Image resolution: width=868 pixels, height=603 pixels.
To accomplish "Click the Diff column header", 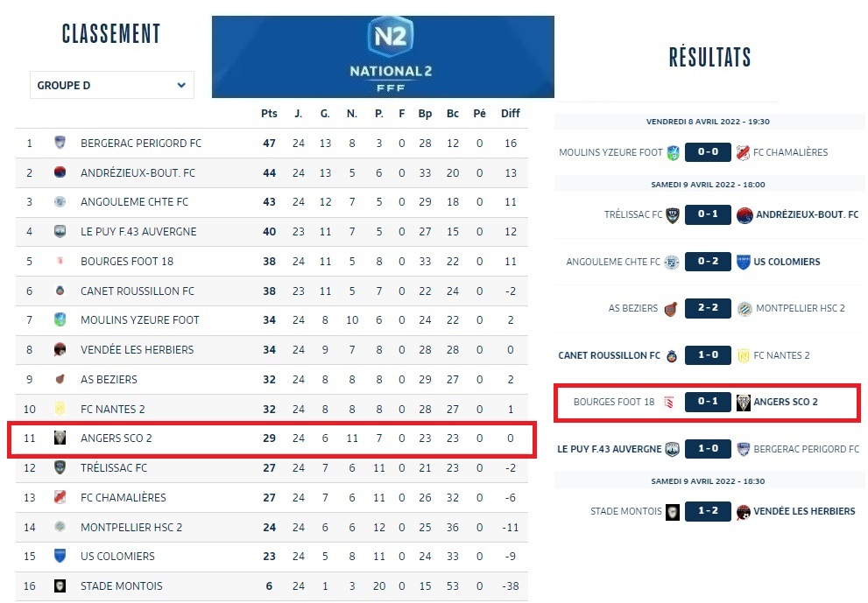I will point(510,113).
